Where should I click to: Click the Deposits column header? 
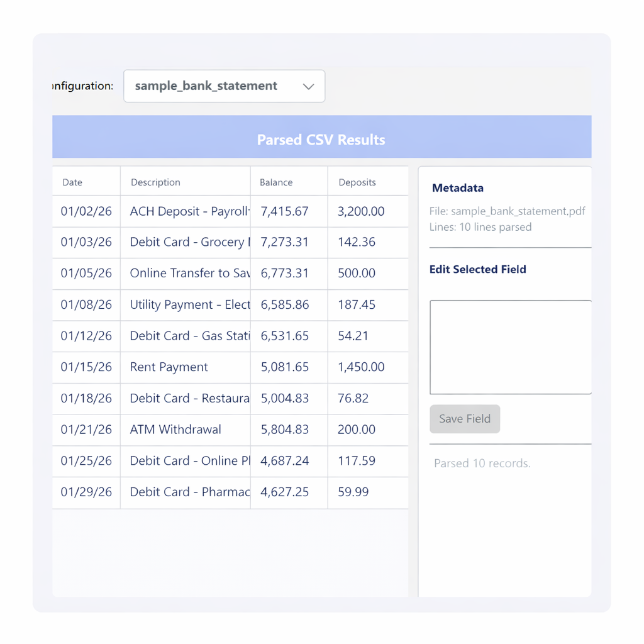click(x=357, y=182)
